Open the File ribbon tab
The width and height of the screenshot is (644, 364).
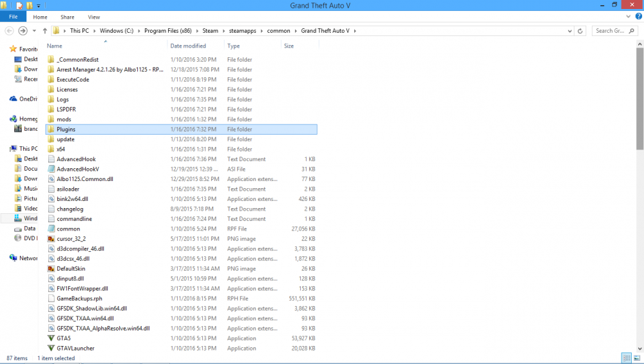click(x=13, y=17)
